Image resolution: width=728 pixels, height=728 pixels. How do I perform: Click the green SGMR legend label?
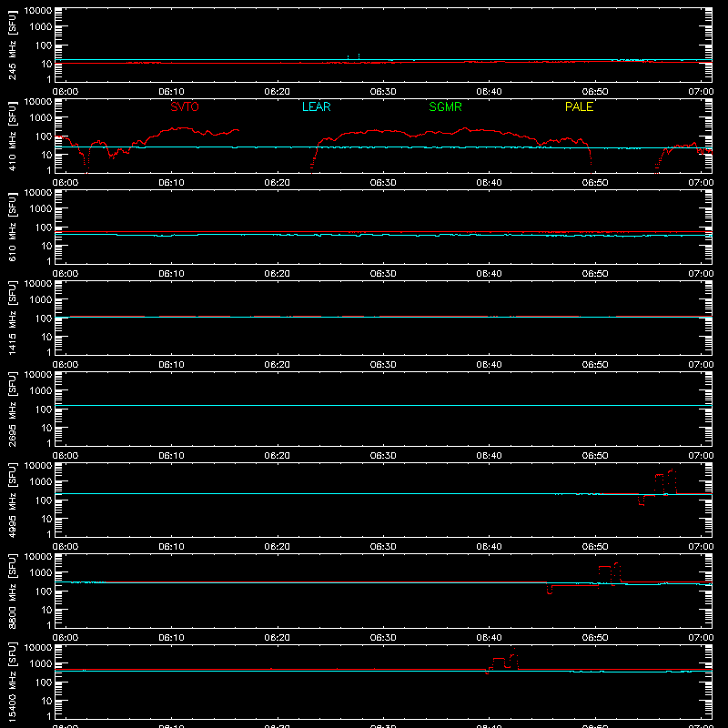[x=445, y=106]
